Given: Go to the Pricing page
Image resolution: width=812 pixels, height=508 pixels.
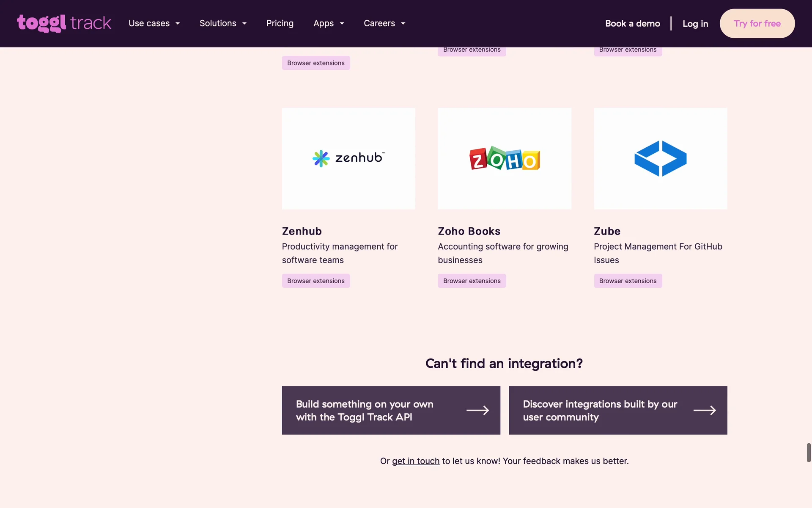Looking at the screenshot, I should click(x=280, y=23).
